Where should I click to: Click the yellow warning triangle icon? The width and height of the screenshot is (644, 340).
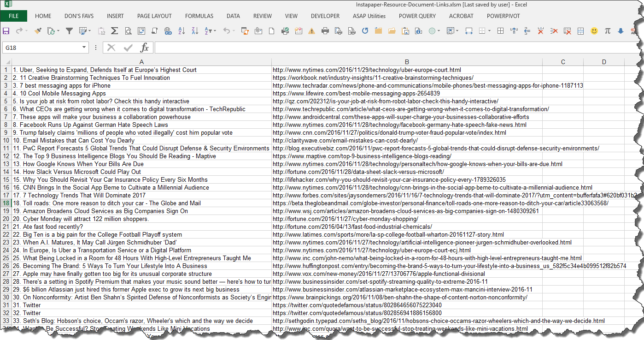311,31
